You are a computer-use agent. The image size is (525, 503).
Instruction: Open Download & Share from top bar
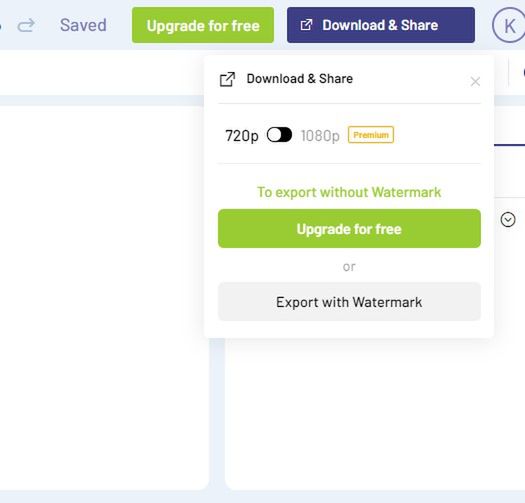click(381, 25)
